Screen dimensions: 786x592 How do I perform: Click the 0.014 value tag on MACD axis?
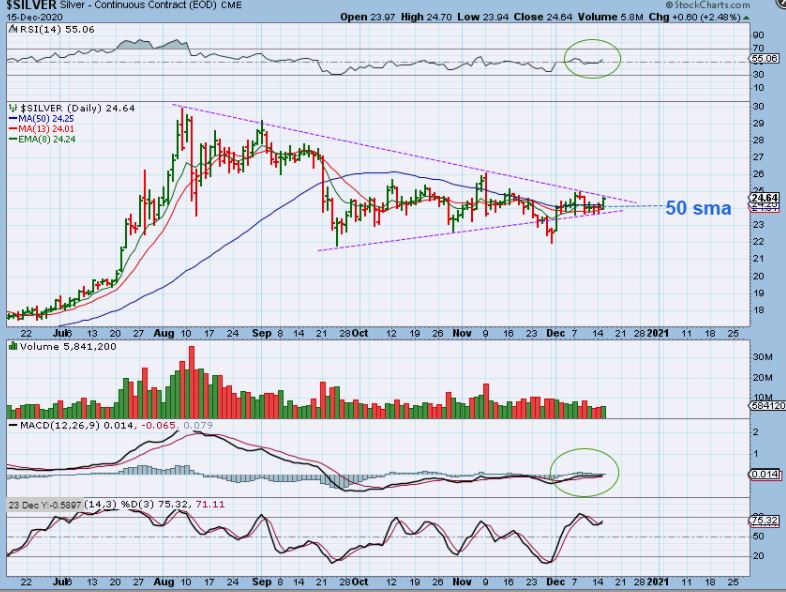pos(765,474)
